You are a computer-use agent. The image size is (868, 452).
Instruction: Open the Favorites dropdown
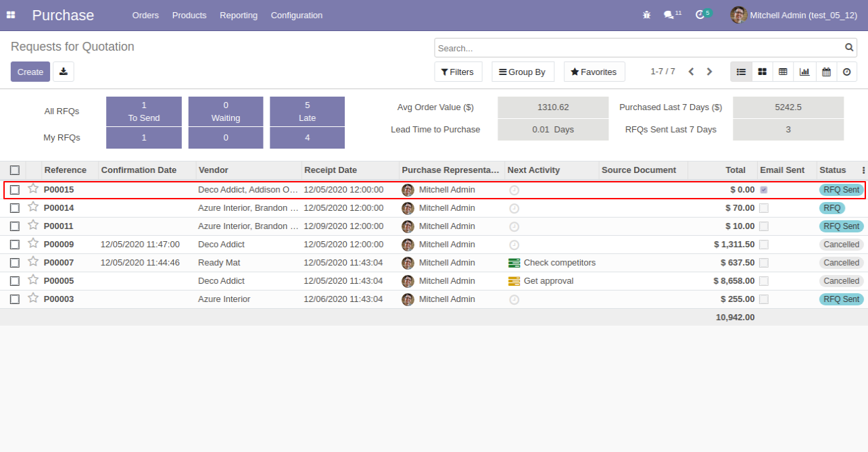pos(594,72)
